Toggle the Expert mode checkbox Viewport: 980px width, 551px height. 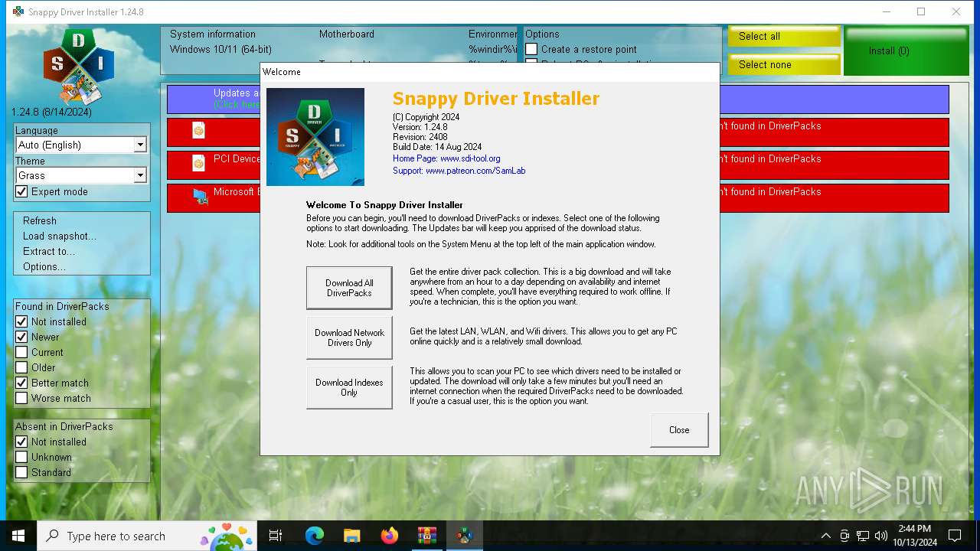point(21,191)
